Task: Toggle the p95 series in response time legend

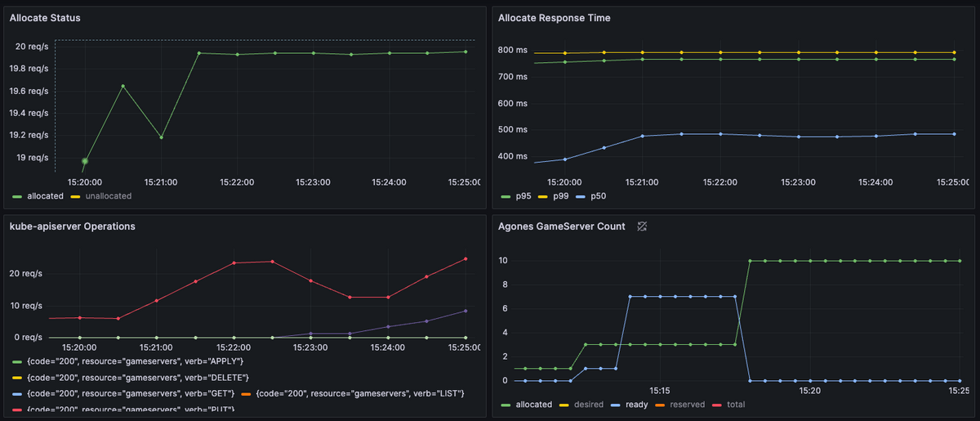Action: 523,196
